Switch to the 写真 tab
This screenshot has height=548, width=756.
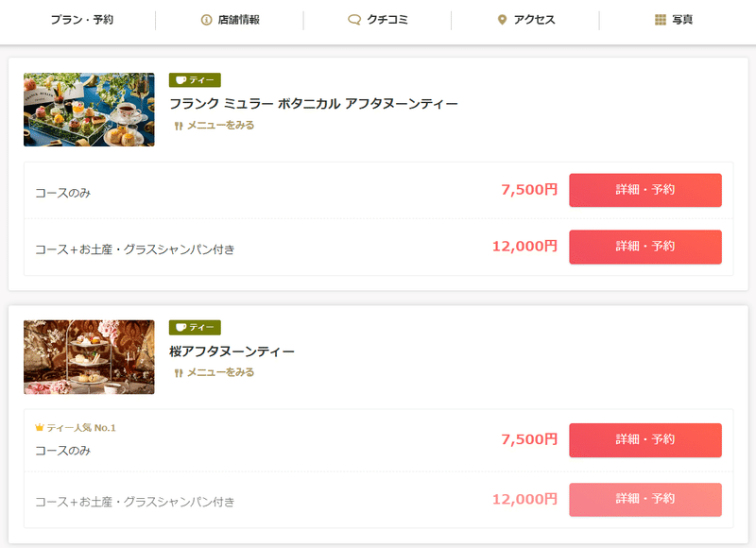682,20
